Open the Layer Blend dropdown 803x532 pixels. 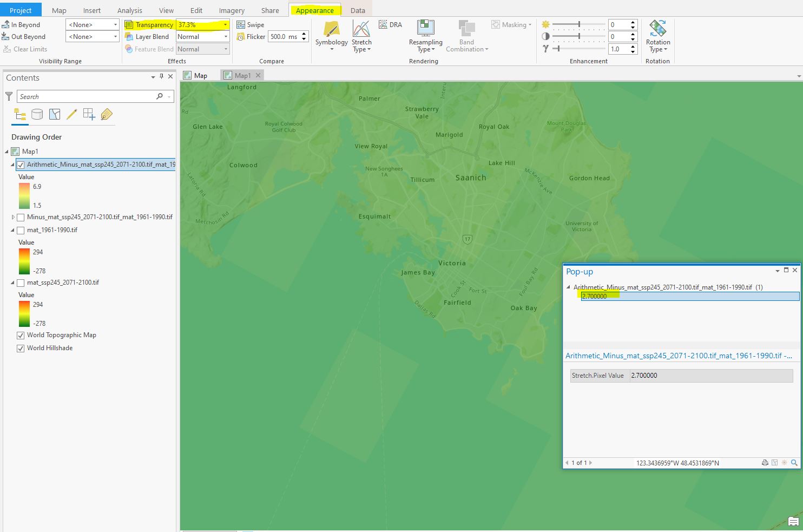[x=226, y=37]
